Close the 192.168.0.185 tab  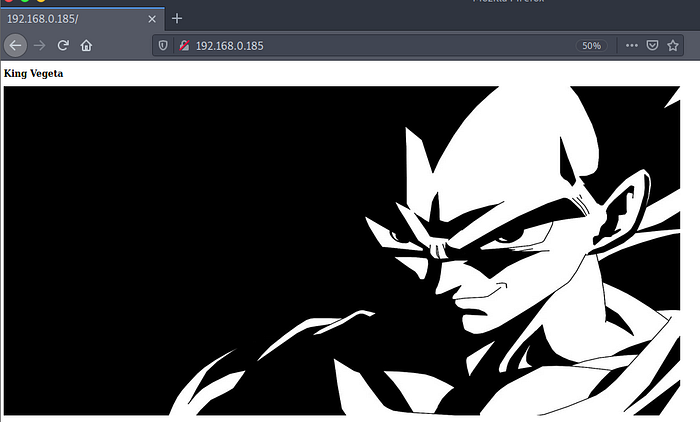point(152,19)
